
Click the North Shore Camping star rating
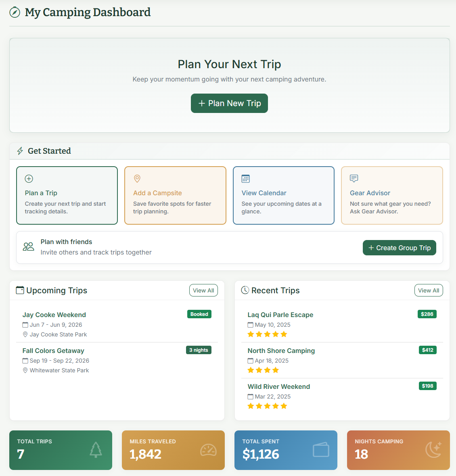tap(263, 370)
